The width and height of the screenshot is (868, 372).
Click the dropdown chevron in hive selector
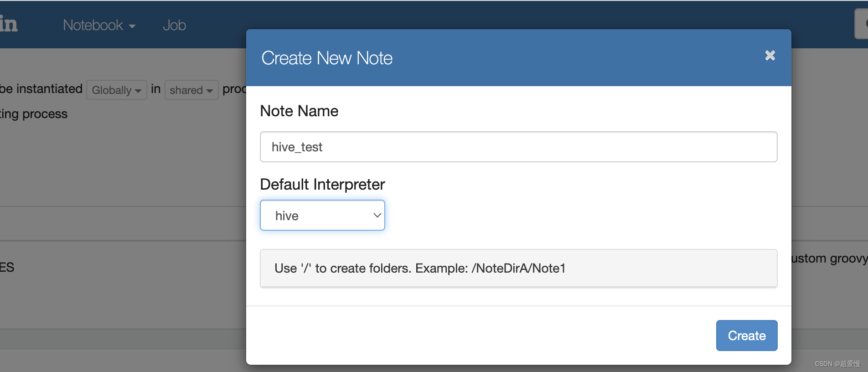(377, 215)
